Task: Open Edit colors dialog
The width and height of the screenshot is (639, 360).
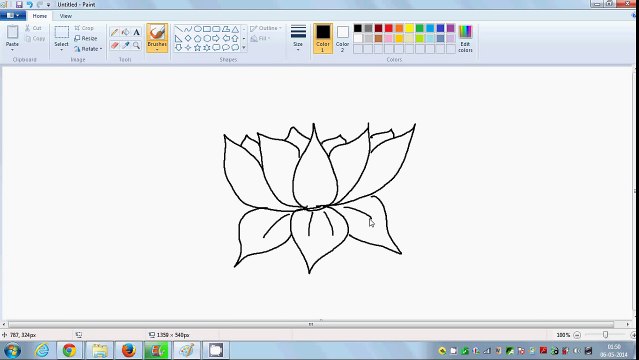Action: click(465, 39)
